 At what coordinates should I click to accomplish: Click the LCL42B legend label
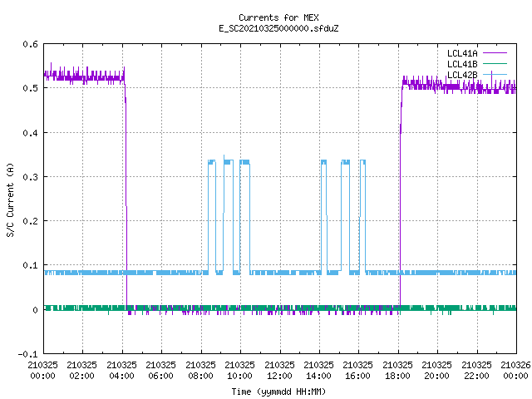462,75
